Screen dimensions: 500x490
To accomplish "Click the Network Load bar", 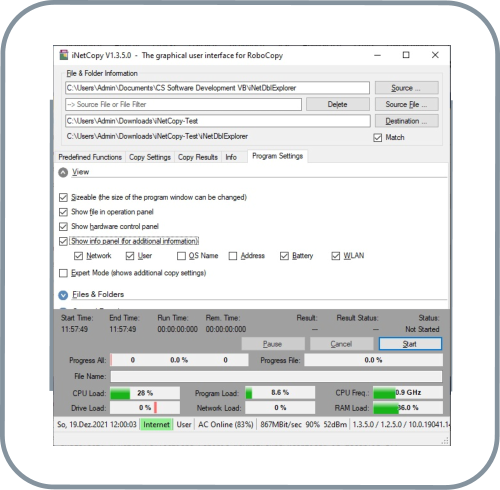I will pyautogui.click(x=280, y=408).
